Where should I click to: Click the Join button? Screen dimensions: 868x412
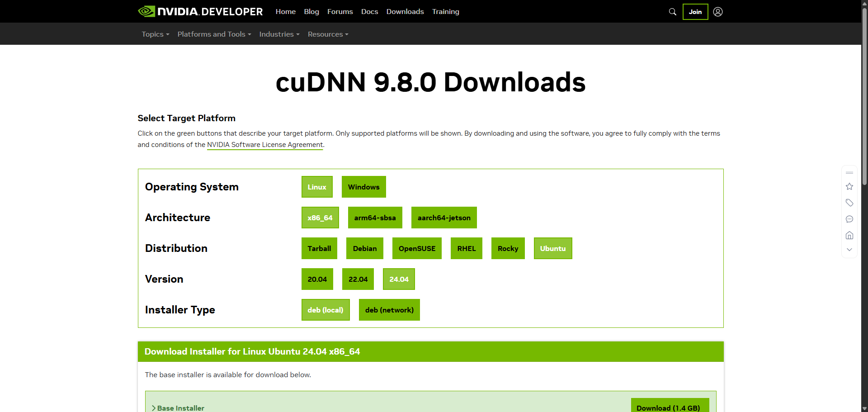[695, 12]
